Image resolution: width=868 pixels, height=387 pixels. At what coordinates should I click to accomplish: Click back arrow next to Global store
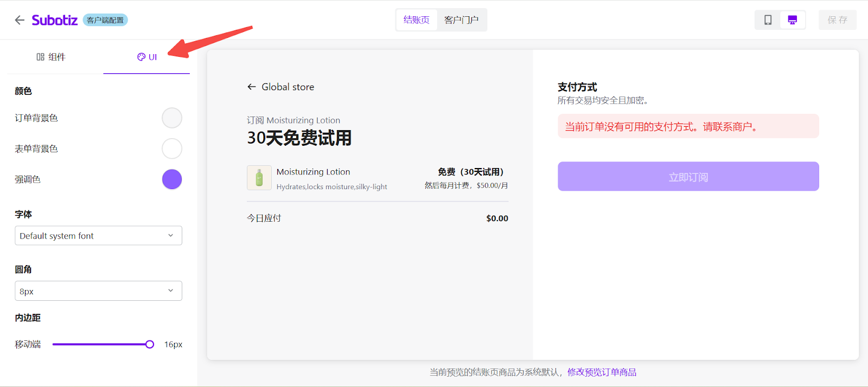(251, 87)
